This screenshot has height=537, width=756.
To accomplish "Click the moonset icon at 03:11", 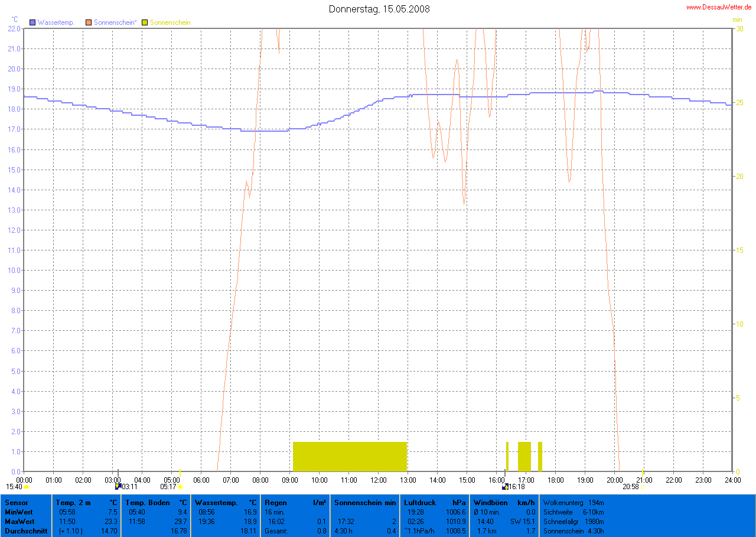I will click(x=118, y=486).
